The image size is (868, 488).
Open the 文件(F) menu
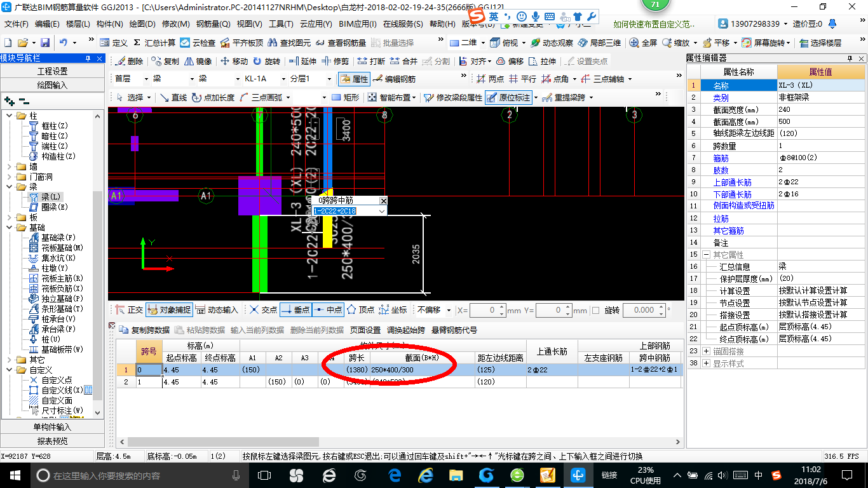17,24
